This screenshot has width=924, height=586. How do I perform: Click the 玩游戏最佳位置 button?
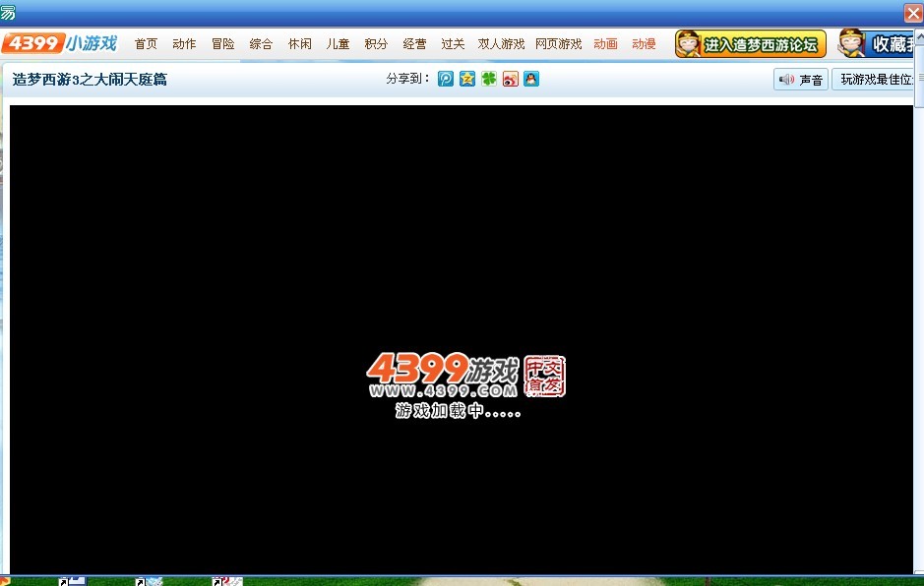pos(873,79)
